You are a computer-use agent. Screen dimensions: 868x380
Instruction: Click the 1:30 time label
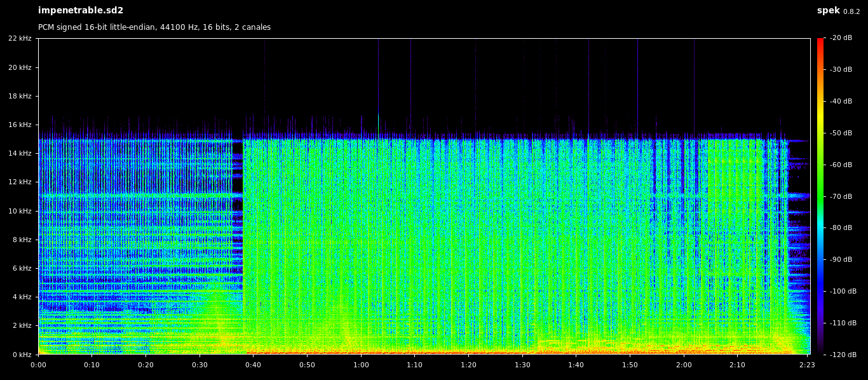point(522,365)
